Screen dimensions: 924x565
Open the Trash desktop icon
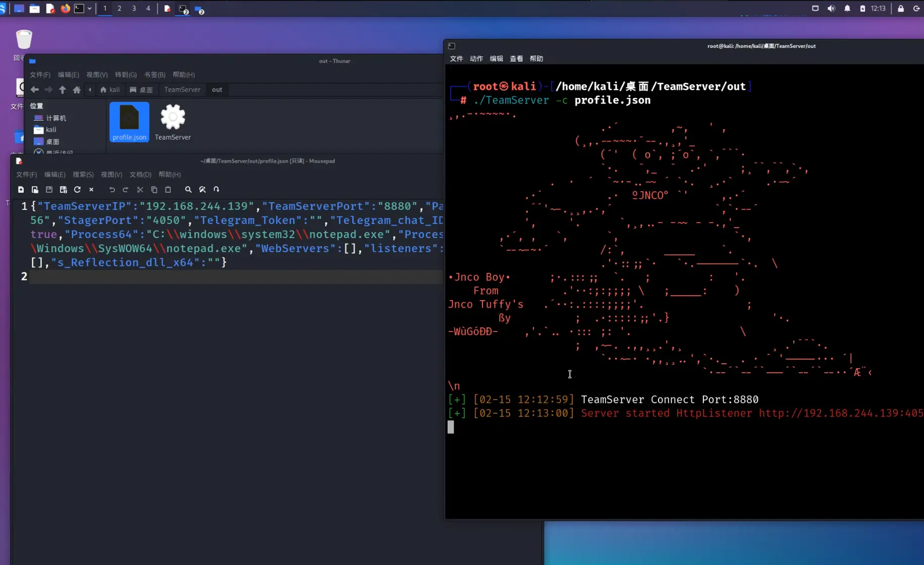(24, 39)
